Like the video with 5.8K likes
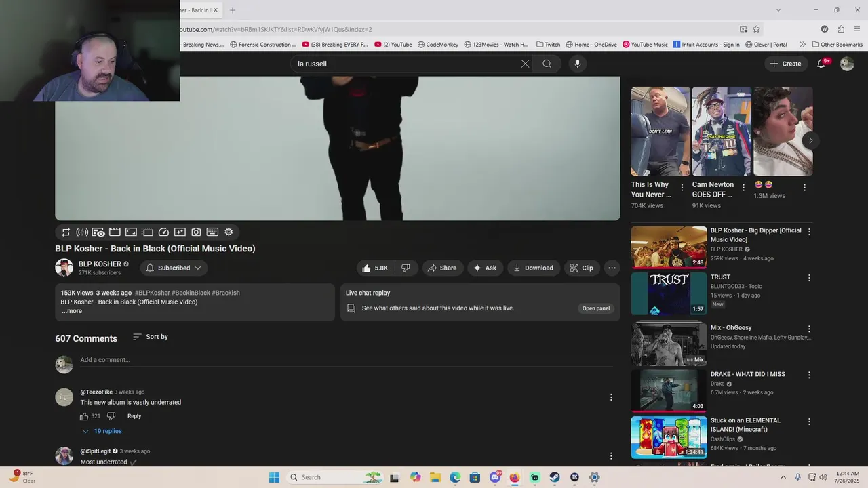868x488 pixels. [375, 268]
